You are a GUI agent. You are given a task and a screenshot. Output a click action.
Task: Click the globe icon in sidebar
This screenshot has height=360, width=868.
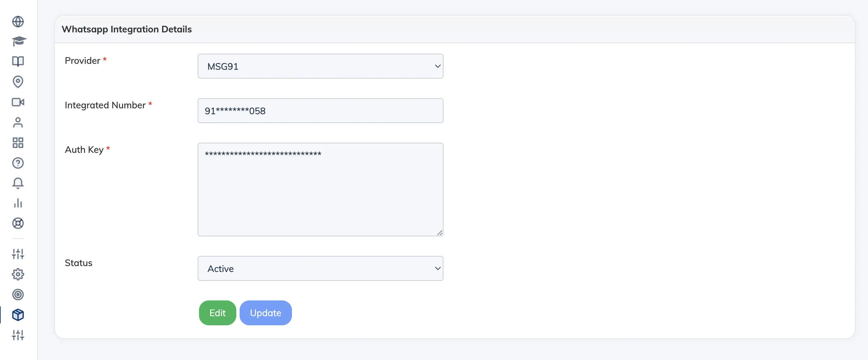pos(18,22)
